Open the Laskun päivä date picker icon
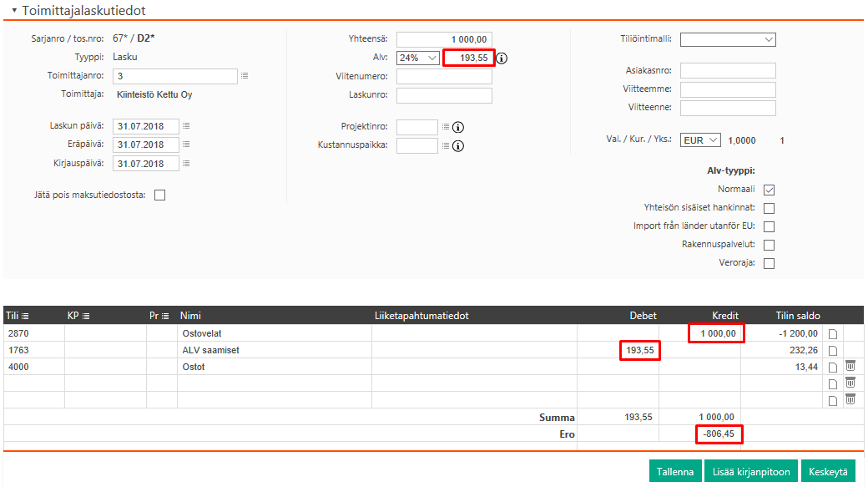The image size is (868, 487). [x=186, y=126]
